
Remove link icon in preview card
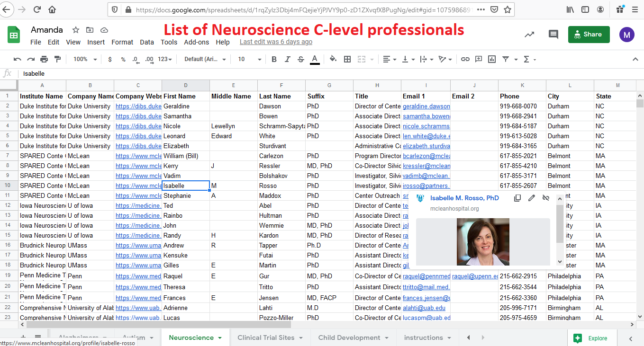(545, 198)
